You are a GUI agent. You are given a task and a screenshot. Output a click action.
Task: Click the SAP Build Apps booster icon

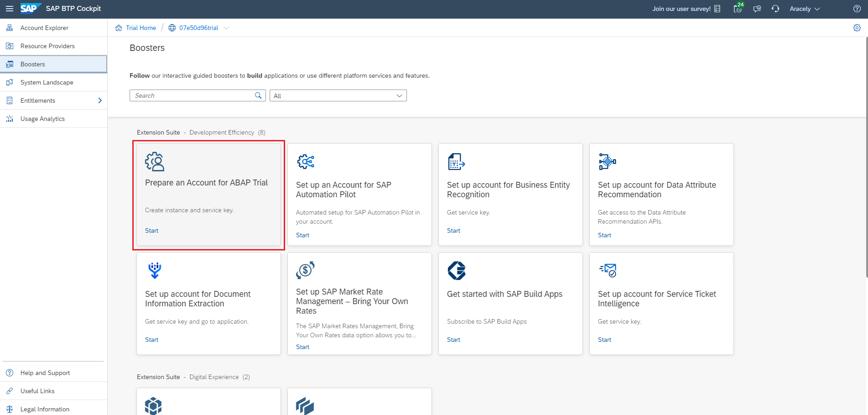click(x=457, y=270)
